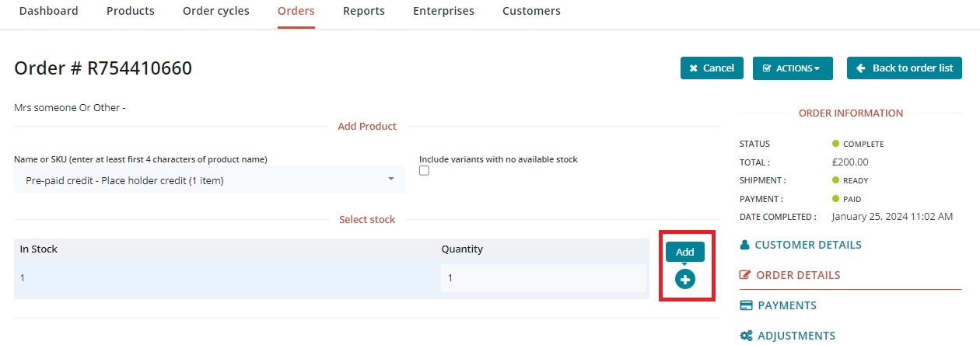Switch to the Products tab
The height and width of the screenshot is (345, 980).
[x=130, y=11]
